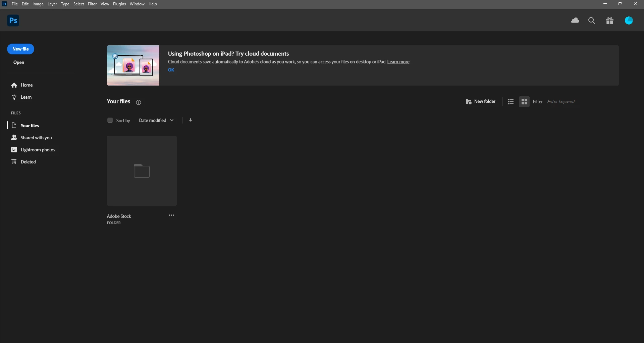Click the Adobe Stock folder name
The height and width of the screenshot is (343, 644).
[119, 216]
